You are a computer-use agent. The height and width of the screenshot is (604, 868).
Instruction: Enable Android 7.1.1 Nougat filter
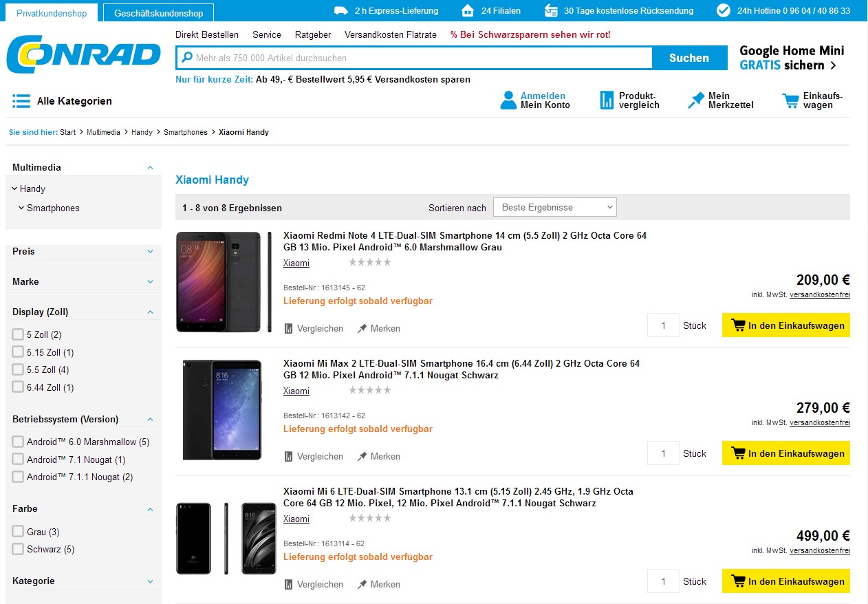click(x=18, y=477)
